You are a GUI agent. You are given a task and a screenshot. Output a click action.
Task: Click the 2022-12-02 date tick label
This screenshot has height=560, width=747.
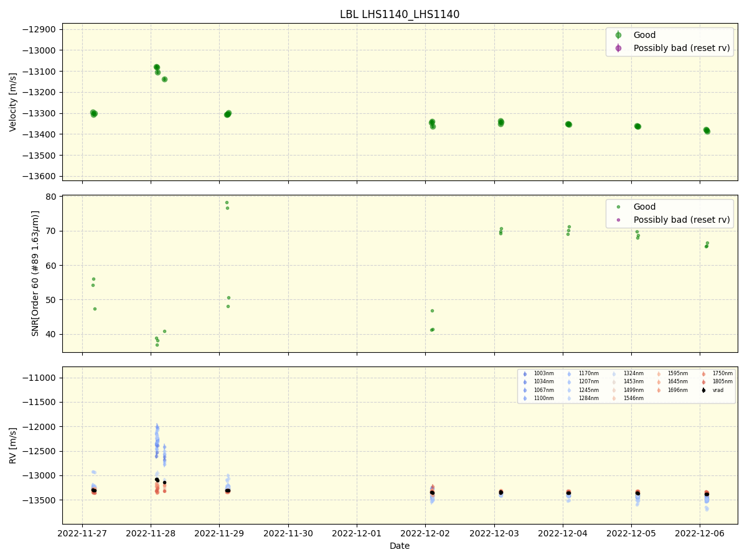(425, 533)
